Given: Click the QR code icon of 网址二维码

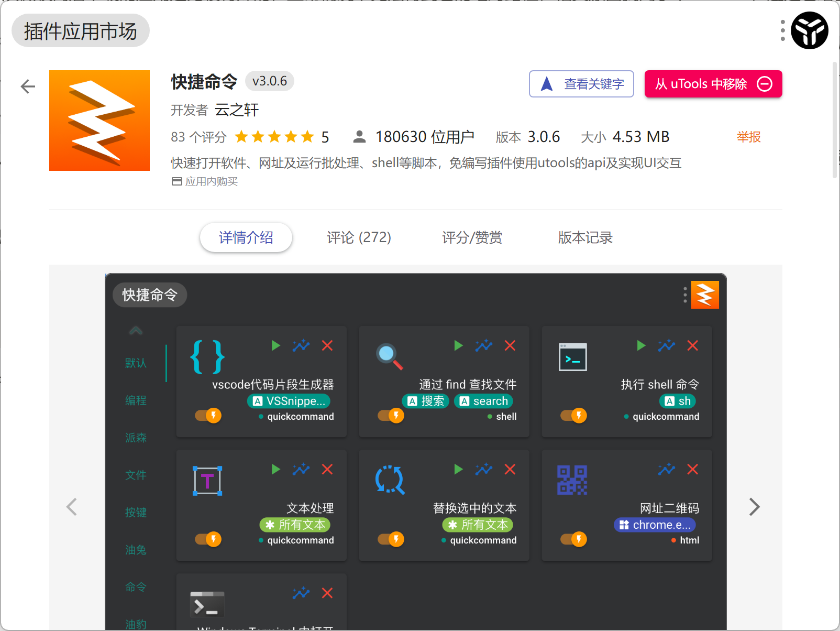Looking at the screenshot, I should click(x=572, y=480).
